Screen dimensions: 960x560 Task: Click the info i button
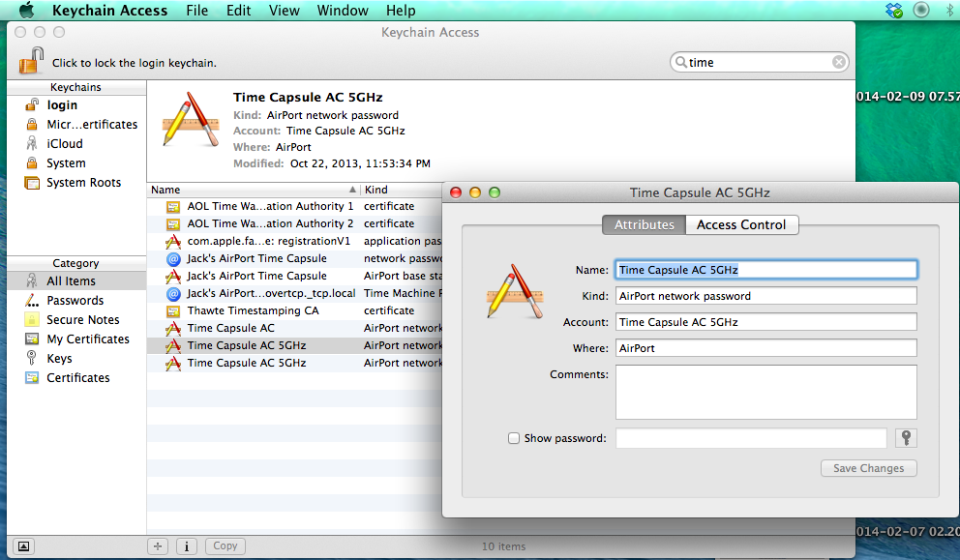(x=186, y=545)
